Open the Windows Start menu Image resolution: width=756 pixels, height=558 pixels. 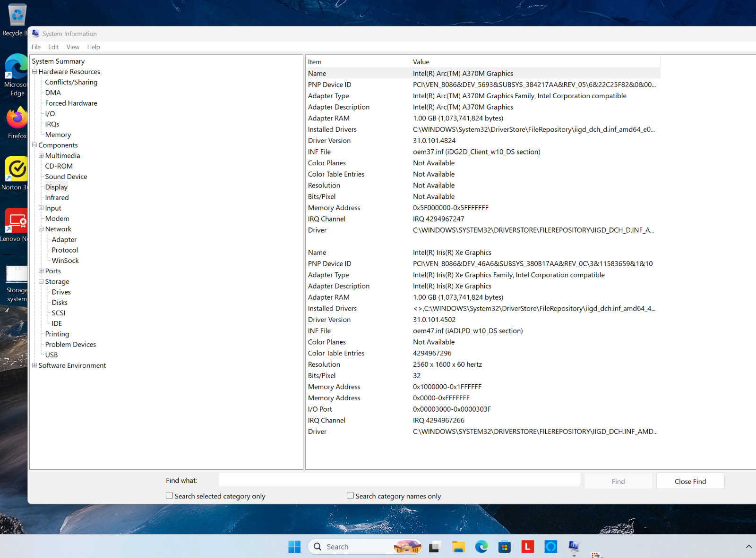[x=294, y=547]
